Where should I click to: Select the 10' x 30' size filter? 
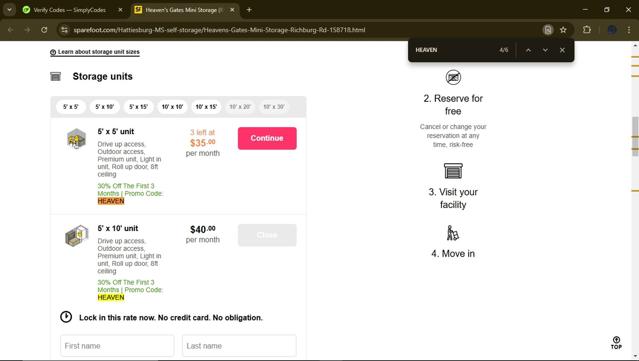point(273,107)
